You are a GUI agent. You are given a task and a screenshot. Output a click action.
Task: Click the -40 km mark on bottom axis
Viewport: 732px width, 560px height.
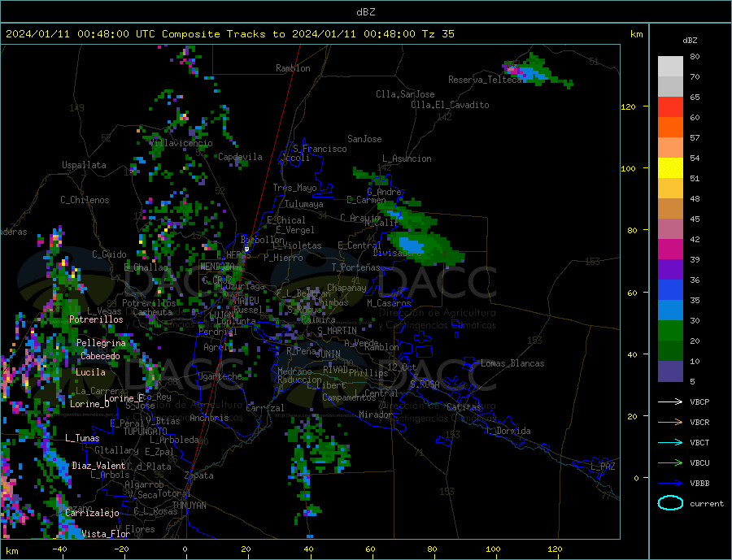coord(59,549)
